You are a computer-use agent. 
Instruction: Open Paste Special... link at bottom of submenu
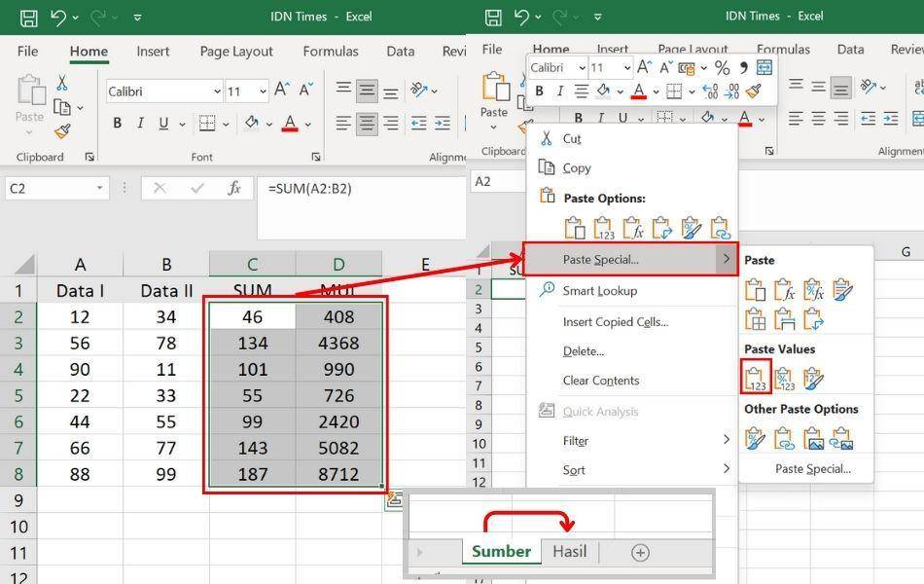[812, 469]
